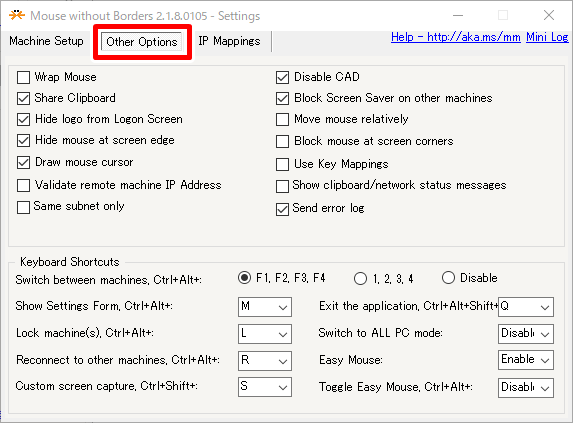The height and width of the screenshot is (423, 573).
Task: Switch to the Machine Setup tab
Action: pyautogui.click(x=46, y=41)
